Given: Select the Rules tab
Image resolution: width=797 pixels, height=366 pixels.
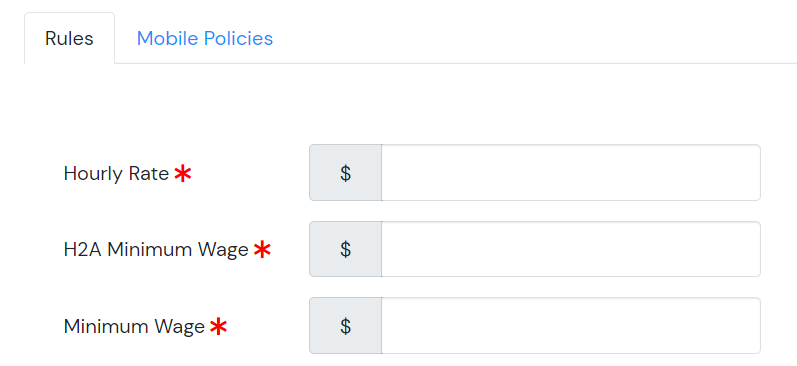Looking at the screenshot, I should coord(69,38).
